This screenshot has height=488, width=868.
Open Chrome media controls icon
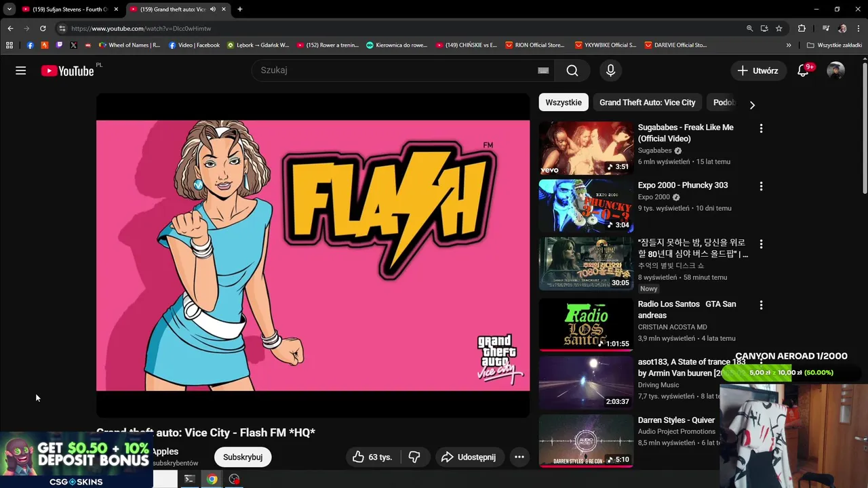click(x=825, y=28)
